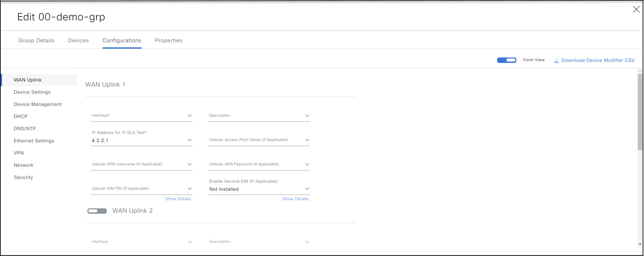
Task: Click Show Details under Enable Second SIM
Action: point(295,199)
